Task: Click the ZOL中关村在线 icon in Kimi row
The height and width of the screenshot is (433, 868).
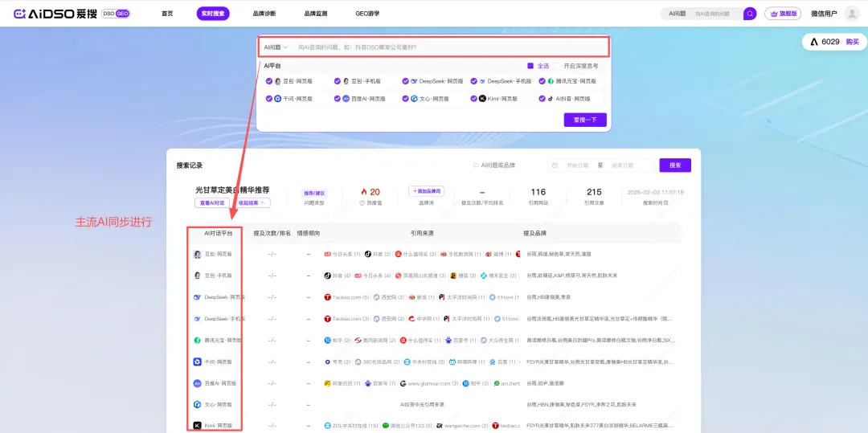Action: (x=327, y=426)
